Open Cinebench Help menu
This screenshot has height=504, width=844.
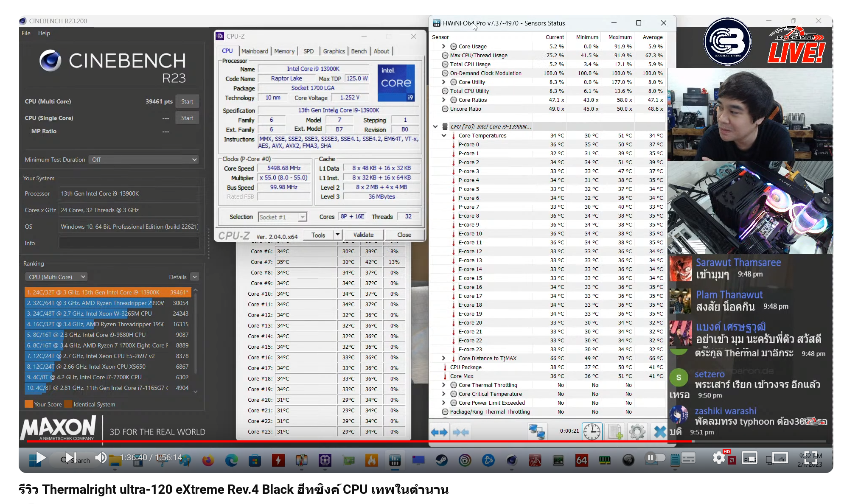(x=44, y=33)
